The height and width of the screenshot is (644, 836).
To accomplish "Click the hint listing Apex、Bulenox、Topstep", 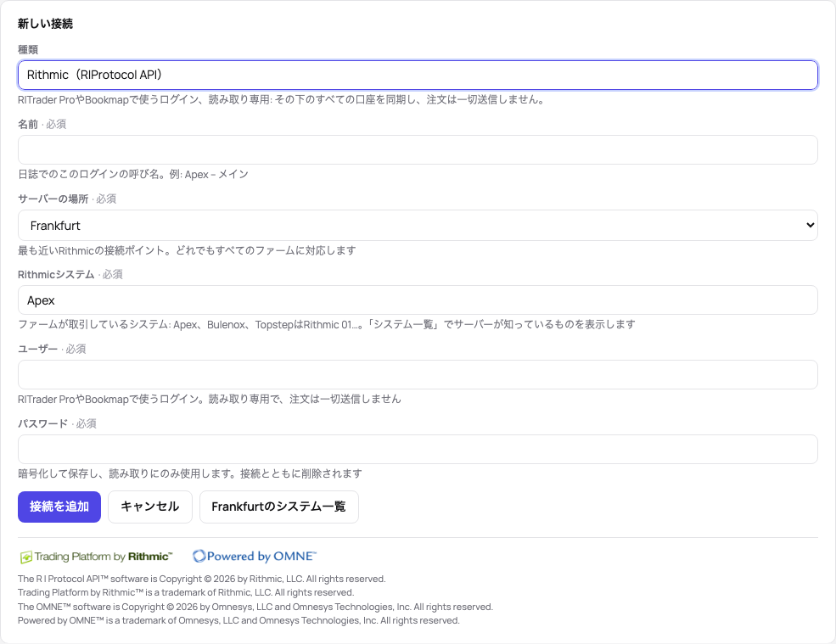I will pyautogui.click(x=326, y=325).
